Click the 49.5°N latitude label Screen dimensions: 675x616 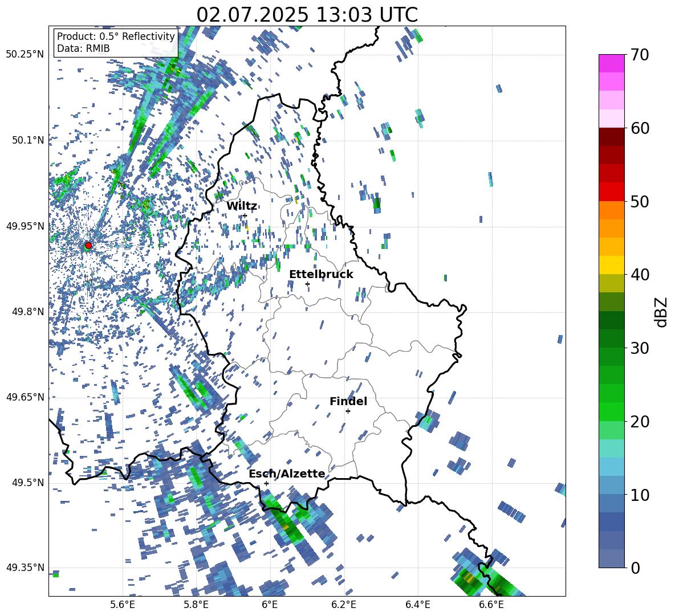(28, 483)
